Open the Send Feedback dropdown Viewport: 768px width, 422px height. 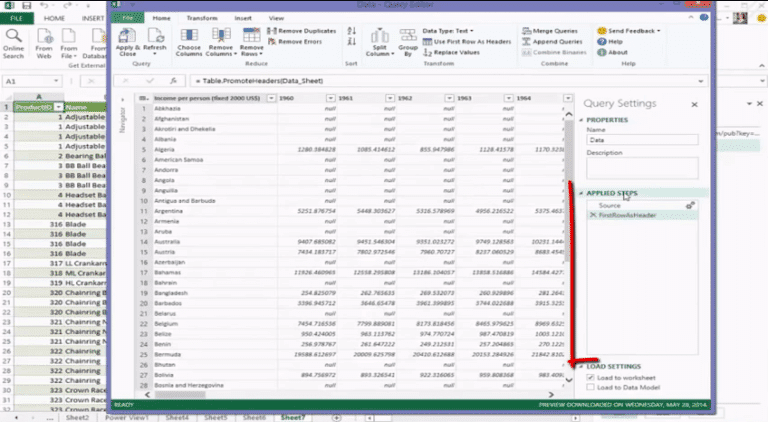[x=629, y=31]
